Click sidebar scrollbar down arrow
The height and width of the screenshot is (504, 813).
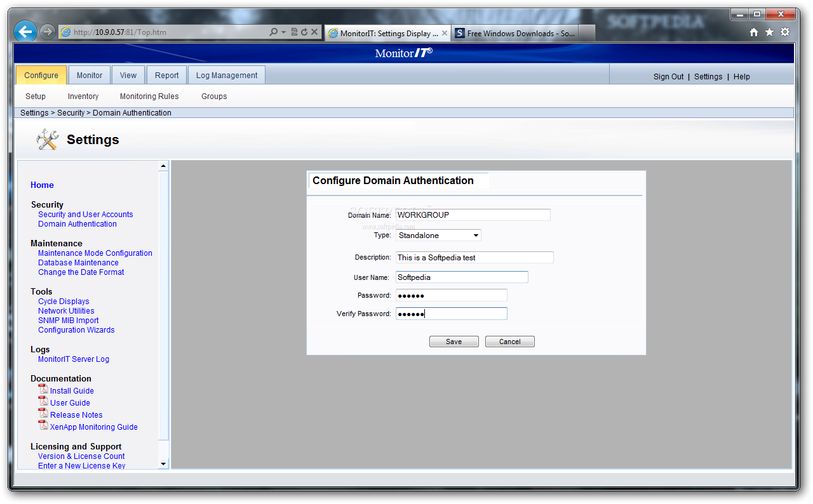pyautogui.click(x=163, y=464)
